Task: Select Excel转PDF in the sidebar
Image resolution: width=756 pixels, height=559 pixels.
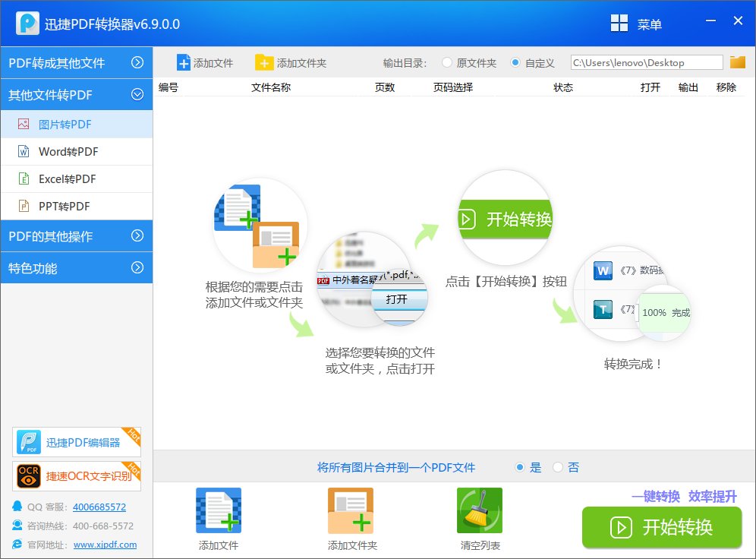Action: 77,179
